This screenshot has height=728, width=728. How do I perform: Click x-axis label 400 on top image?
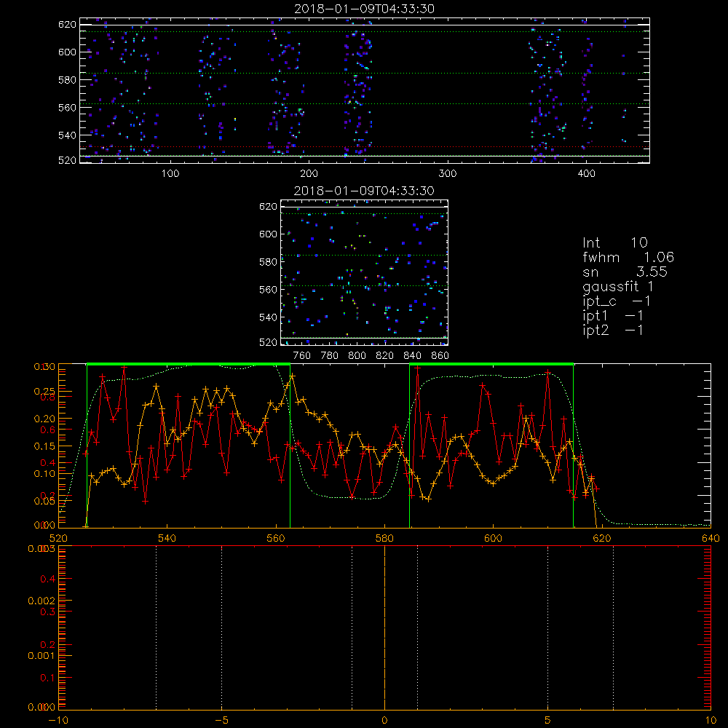tap(586, 174)
